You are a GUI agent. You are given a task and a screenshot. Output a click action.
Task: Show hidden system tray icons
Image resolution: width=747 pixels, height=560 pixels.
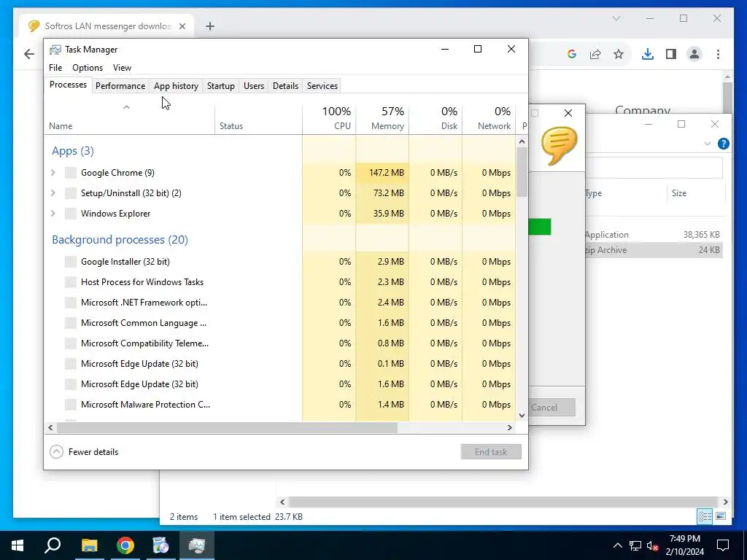pos(617,545)
